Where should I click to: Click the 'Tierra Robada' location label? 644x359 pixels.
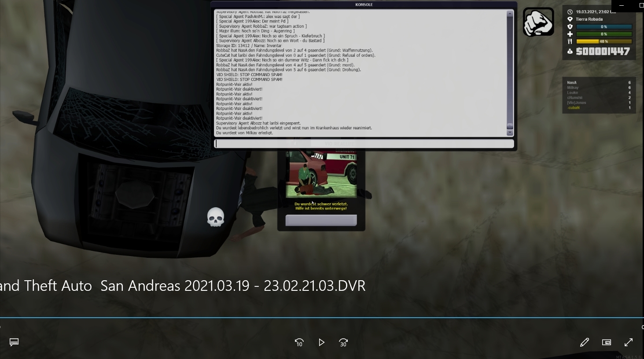click(x=589, y=19)
